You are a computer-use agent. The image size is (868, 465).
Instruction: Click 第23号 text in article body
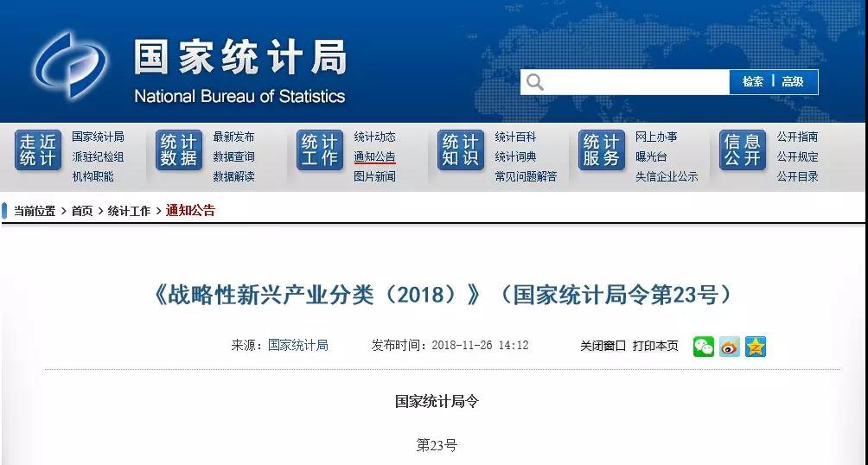pos(437,445)
